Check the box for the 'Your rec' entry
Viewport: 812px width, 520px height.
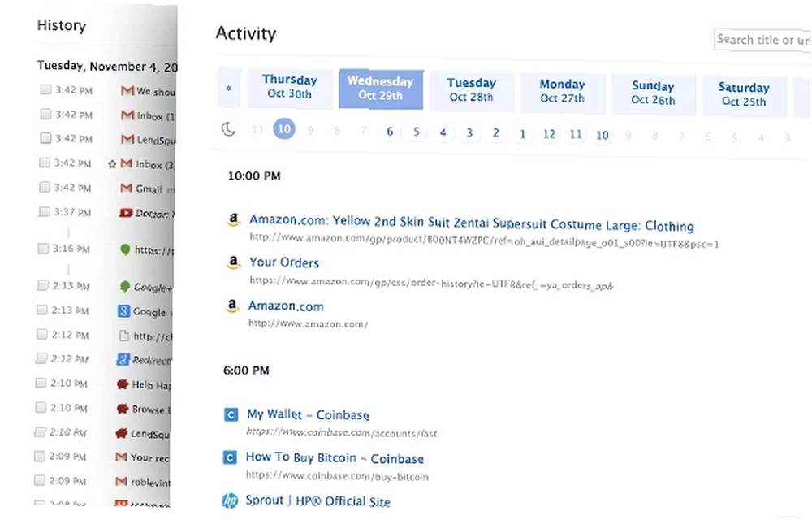pyautogui.click(x=39, y=456)
